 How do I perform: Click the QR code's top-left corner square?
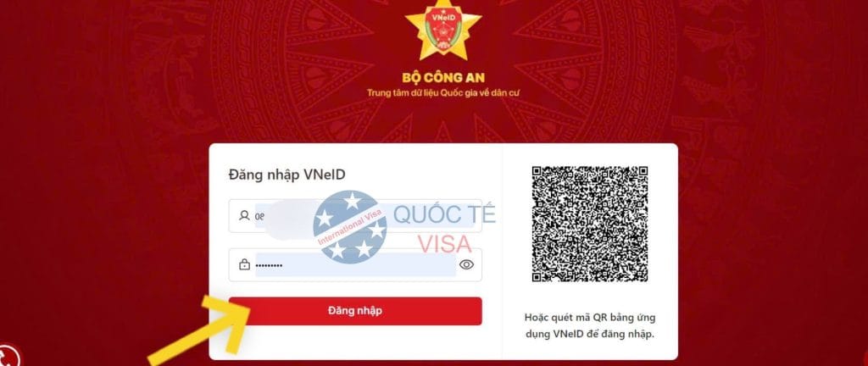click(x=541, y=175)
